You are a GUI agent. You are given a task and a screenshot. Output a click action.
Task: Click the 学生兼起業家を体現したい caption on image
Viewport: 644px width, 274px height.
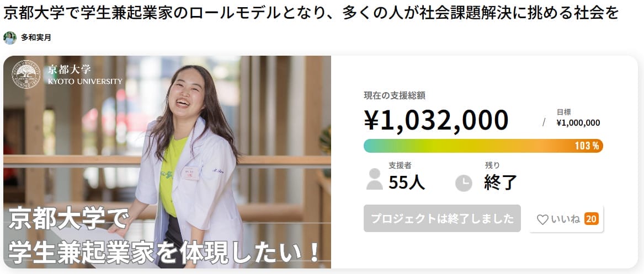click(164, 253)
